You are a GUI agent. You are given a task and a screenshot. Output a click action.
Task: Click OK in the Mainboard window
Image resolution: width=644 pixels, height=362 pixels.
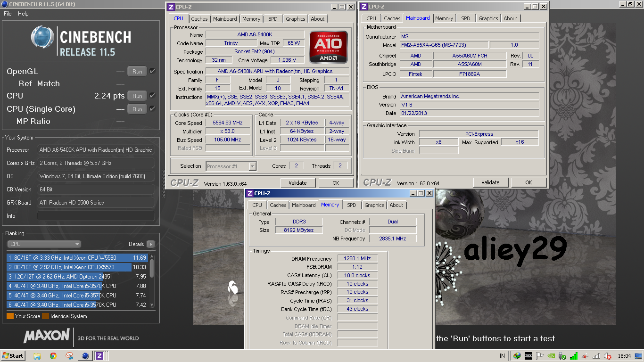point(528,182)
